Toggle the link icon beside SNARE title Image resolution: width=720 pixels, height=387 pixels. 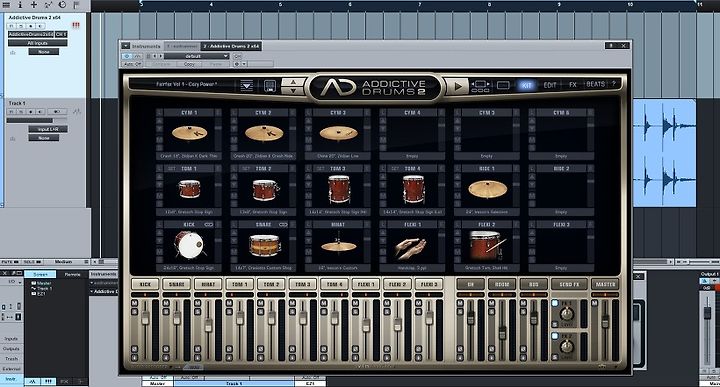click(283, 224)
